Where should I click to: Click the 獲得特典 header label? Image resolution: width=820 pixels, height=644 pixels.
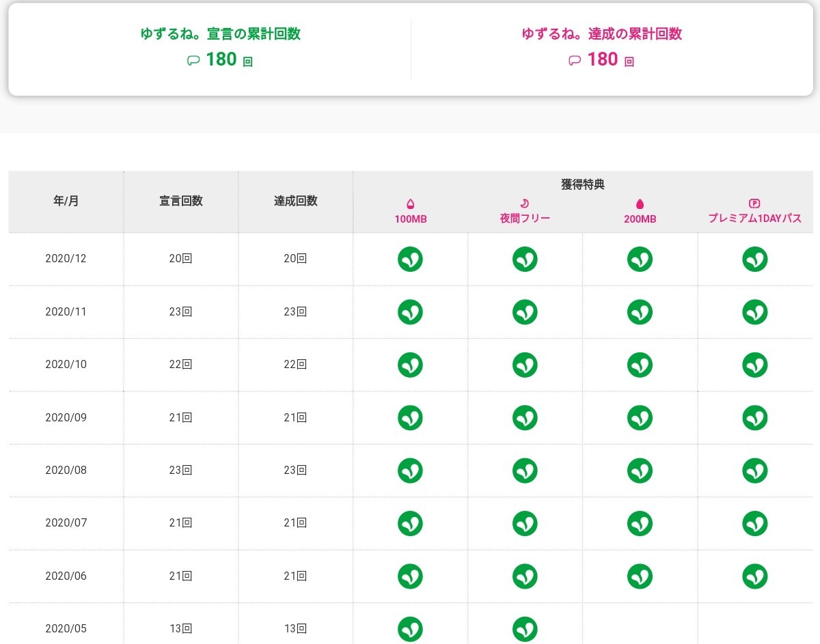click(x=582, y=184)
